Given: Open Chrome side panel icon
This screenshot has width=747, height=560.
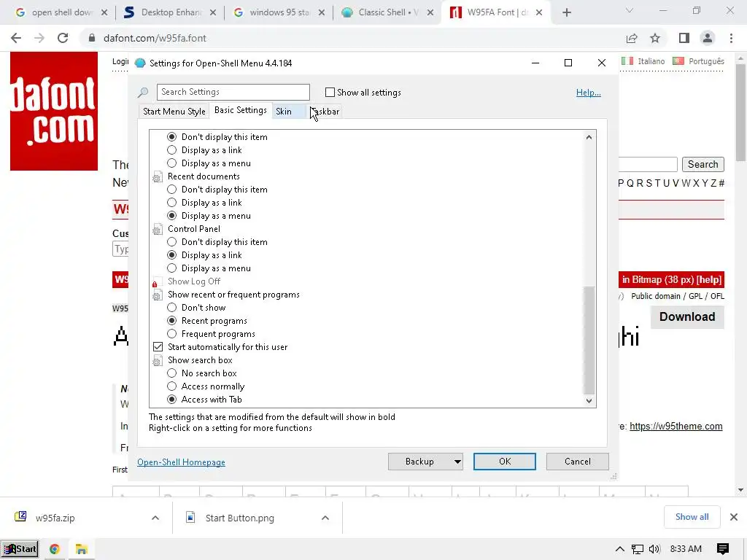Looking at the screenshot, I should click(684, 38).
